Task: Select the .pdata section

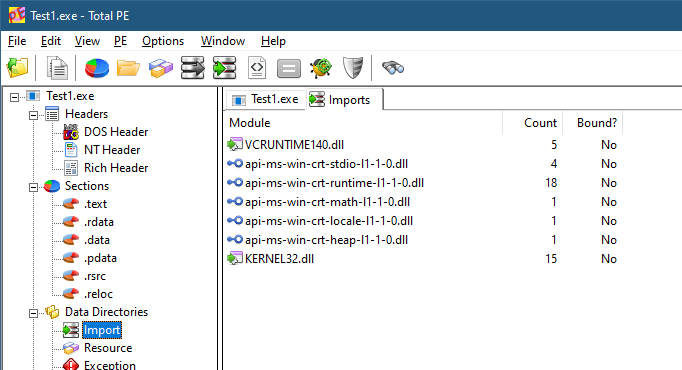Action: click(100, 258)
